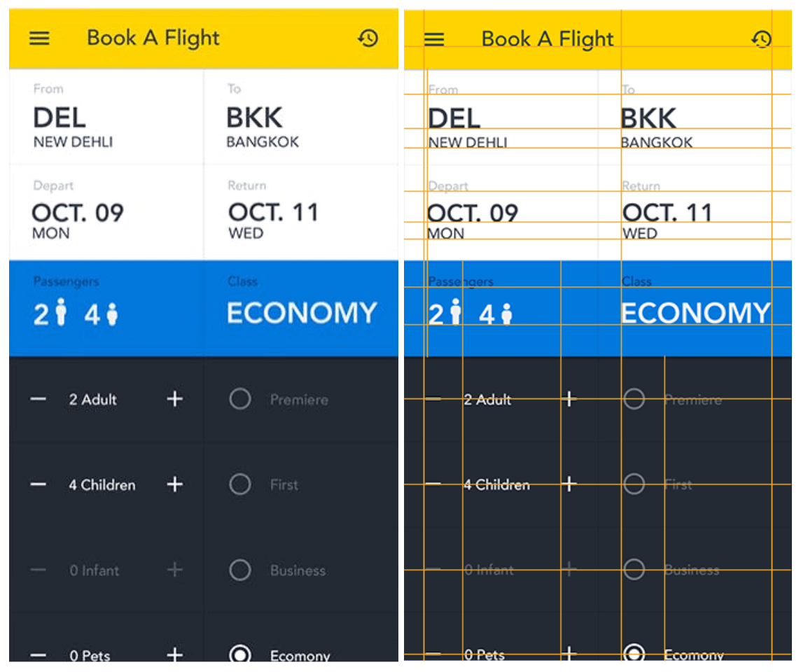
Task: Tap the plus icon beside 0 Pets
Action: click(x=174, y=656)
